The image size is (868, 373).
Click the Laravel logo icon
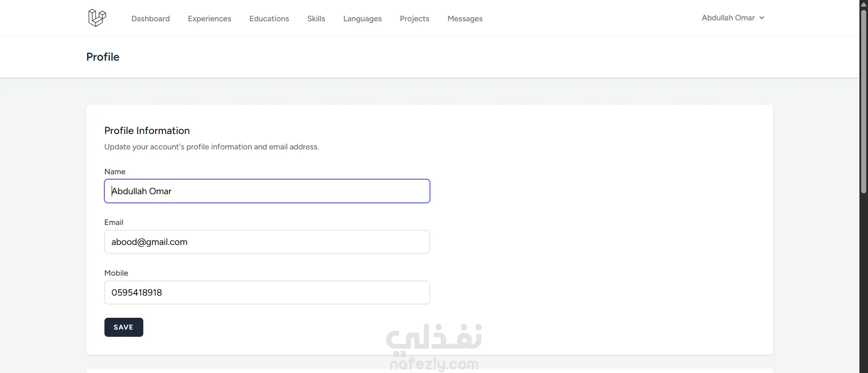point(97,18)
